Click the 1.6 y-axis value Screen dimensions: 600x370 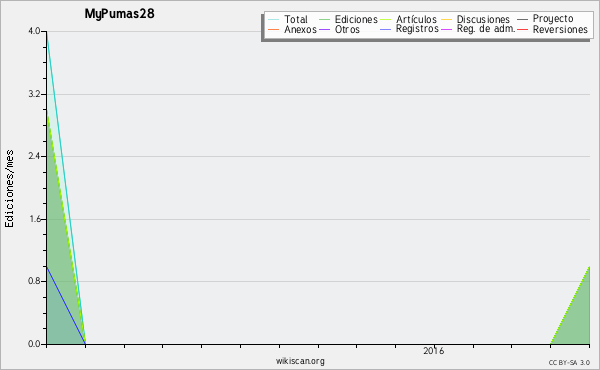(x=34, y=219)
